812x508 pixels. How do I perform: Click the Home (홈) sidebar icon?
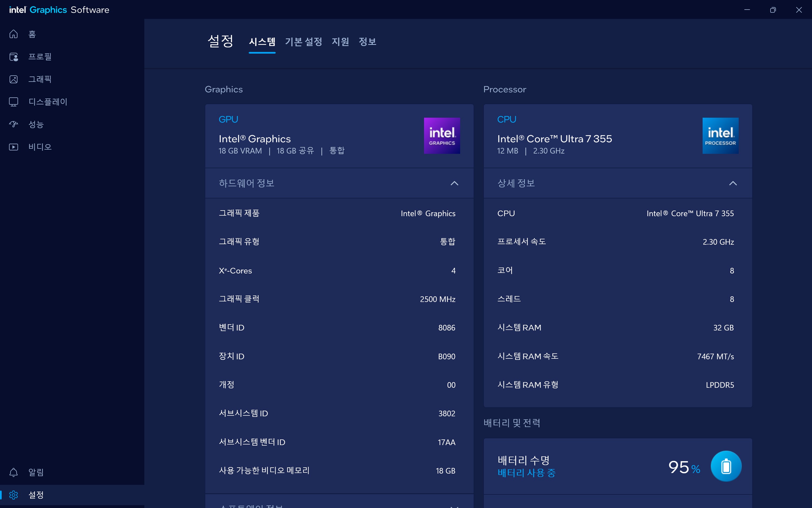14,34
